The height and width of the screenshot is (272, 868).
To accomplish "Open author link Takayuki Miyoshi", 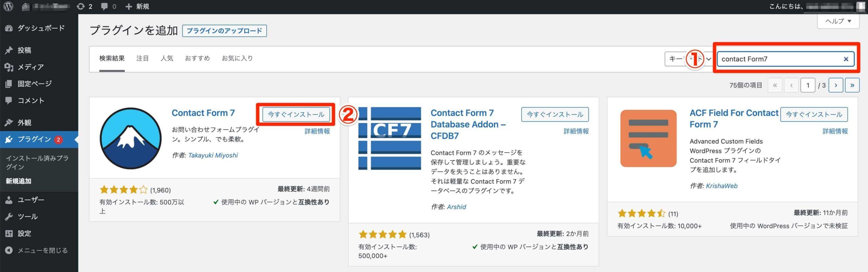I will pos(213,155).
